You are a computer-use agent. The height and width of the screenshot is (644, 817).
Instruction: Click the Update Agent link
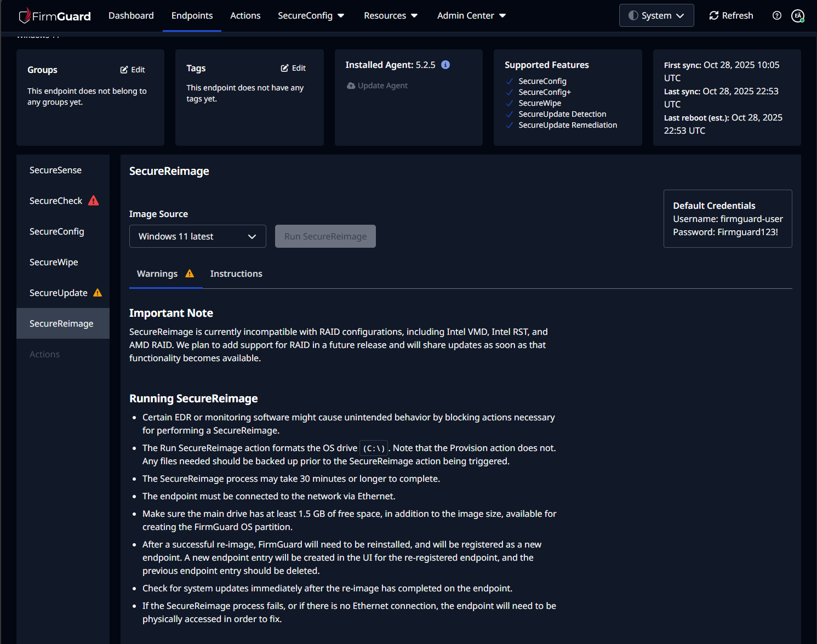click(x=377, y=86)
